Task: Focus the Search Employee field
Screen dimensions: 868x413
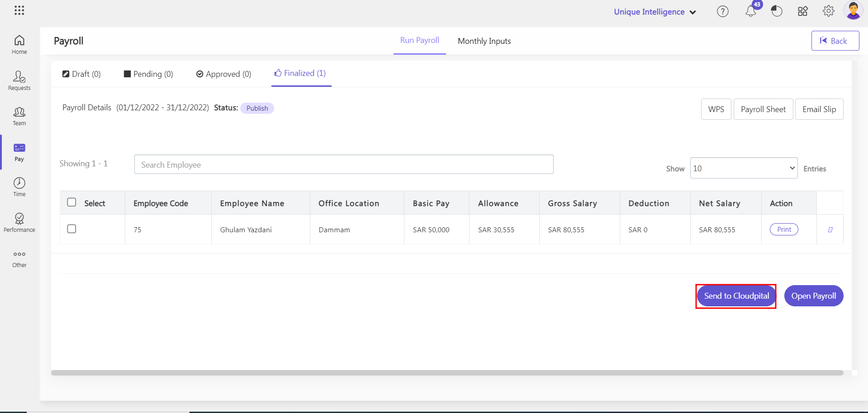Action: 344,164
